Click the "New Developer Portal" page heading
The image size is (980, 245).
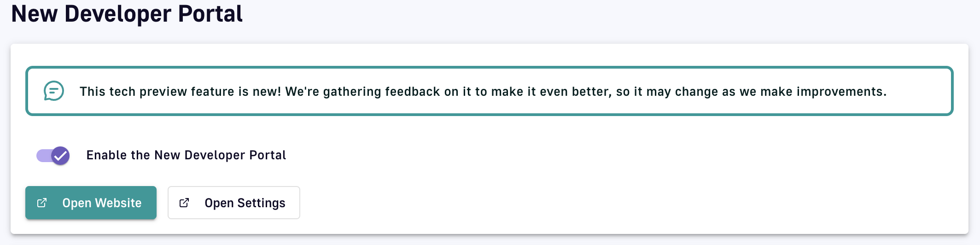(127, 14)
